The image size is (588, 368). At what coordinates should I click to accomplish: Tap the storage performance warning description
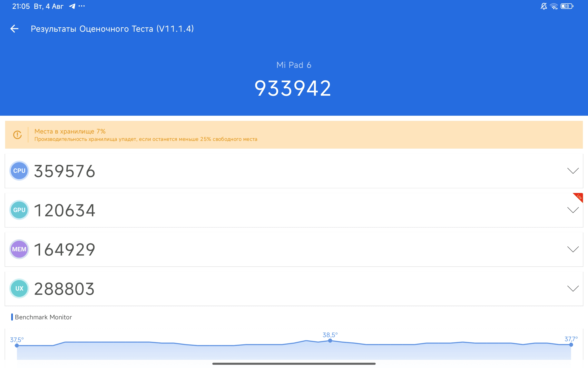coord(146,139)
